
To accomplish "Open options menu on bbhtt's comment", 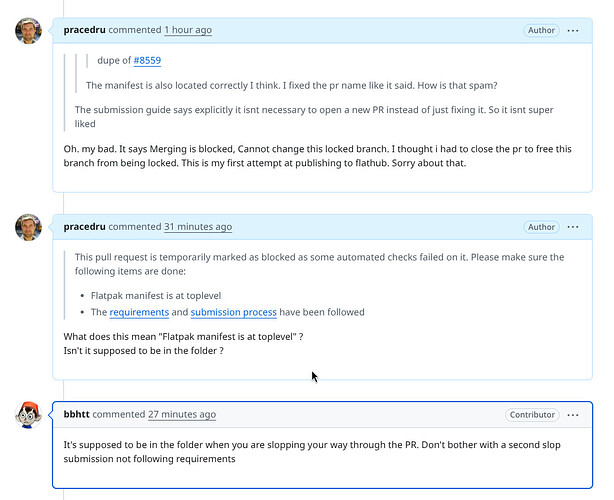I will [x=572, y=415].
